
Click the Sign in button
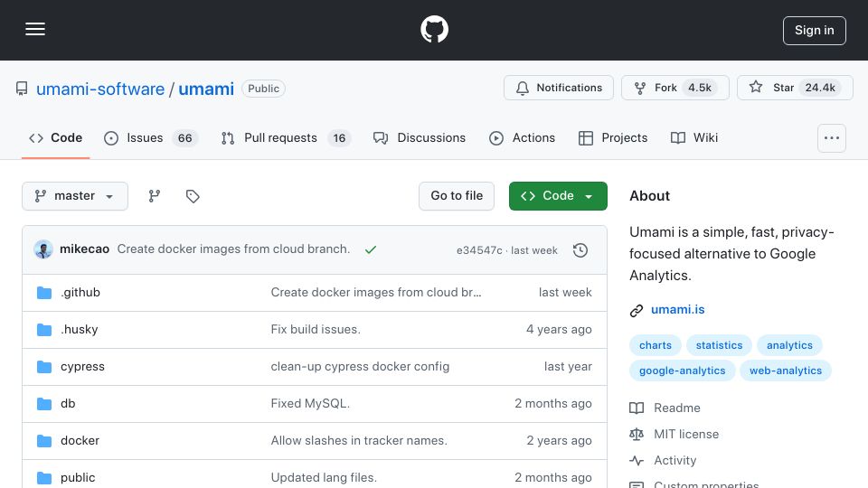click(815, 31)
